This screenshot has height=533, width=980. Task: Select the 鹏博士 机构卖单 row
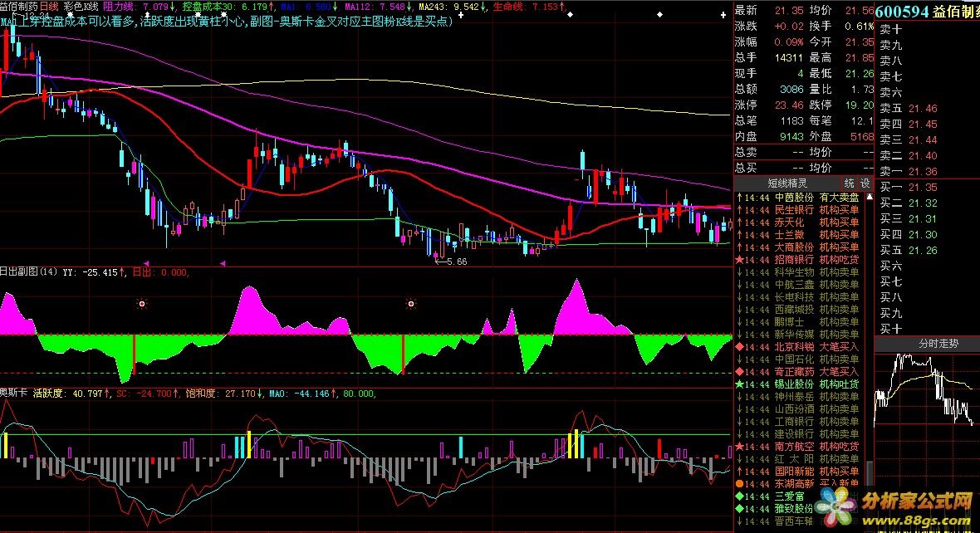coord(801,322)
